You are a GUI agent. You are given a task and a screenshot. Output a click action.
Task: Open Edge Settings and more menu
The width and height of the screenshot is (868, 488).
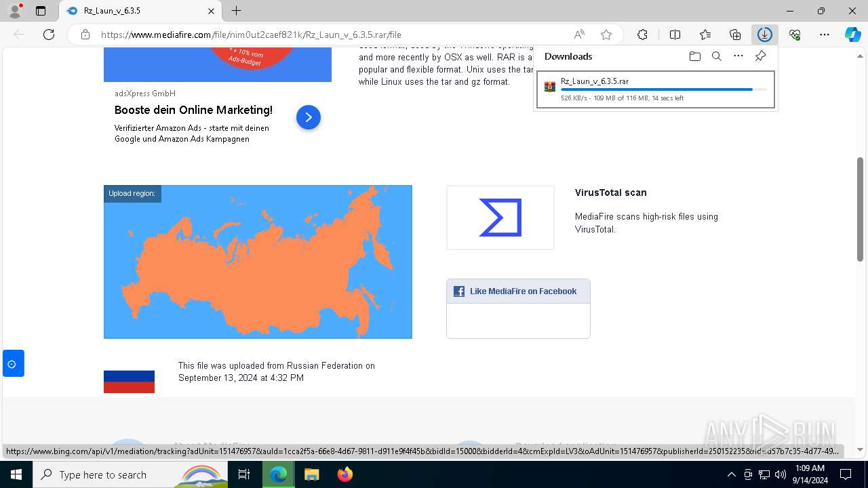coord(825,35)
